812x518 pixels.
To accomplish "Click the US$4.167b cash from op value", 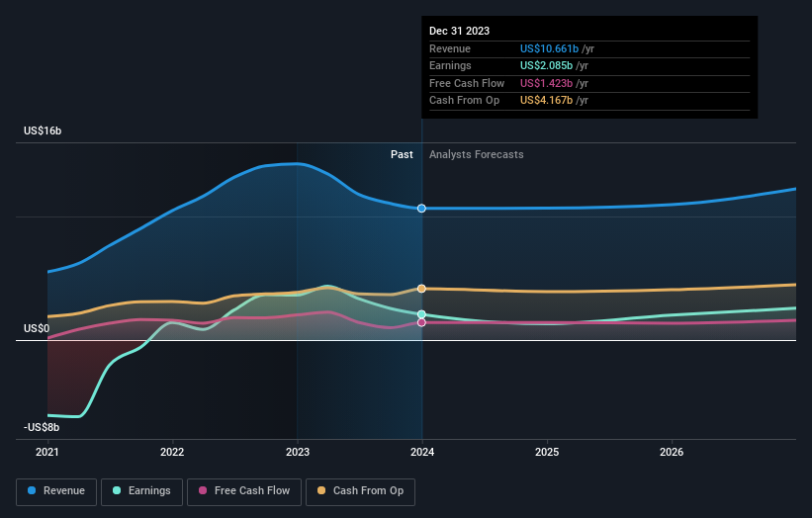I will point(546,101).
